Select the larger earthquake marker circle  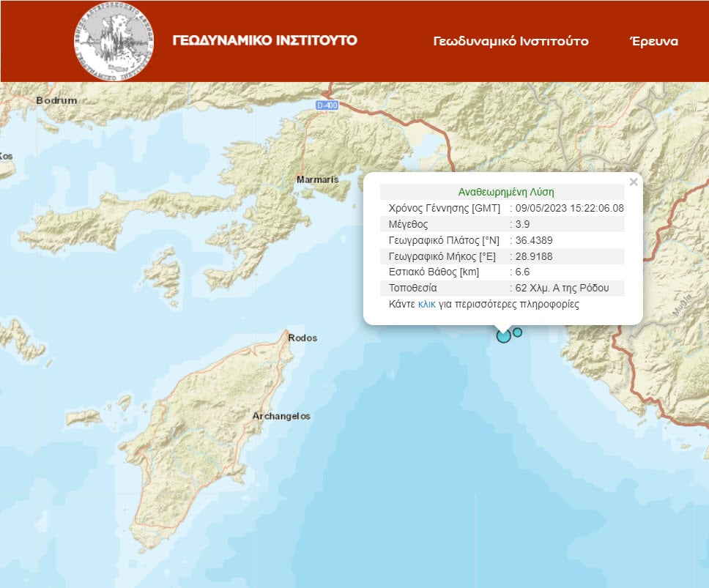pos(504,336)
